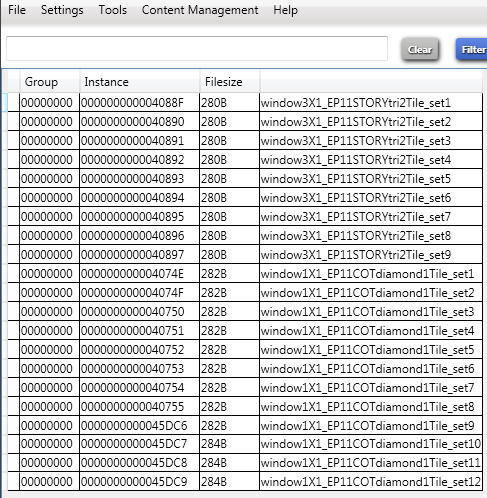
Task: Click group 00000000 in the diamond1Tile_set12 row
Action: click(50, 482)
